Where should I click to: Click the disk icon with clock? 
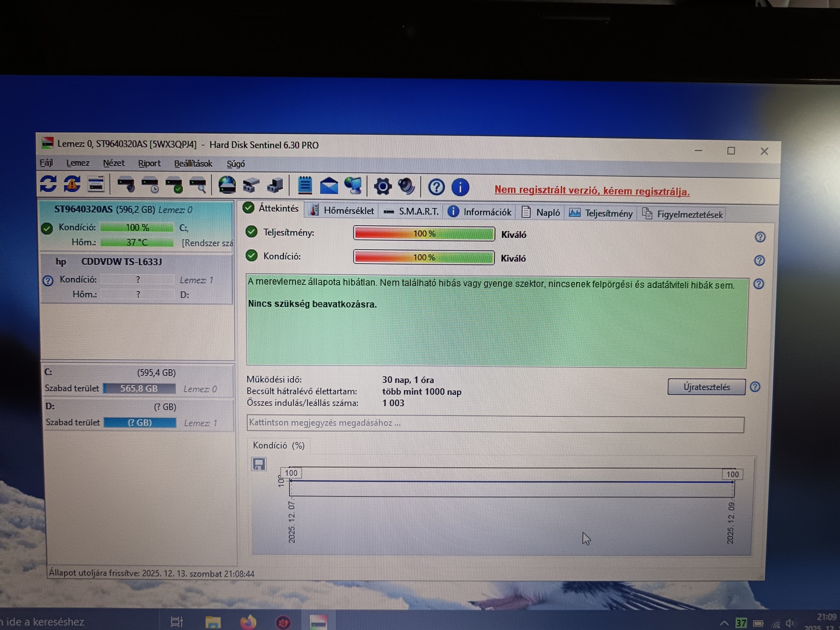[150, 185]
